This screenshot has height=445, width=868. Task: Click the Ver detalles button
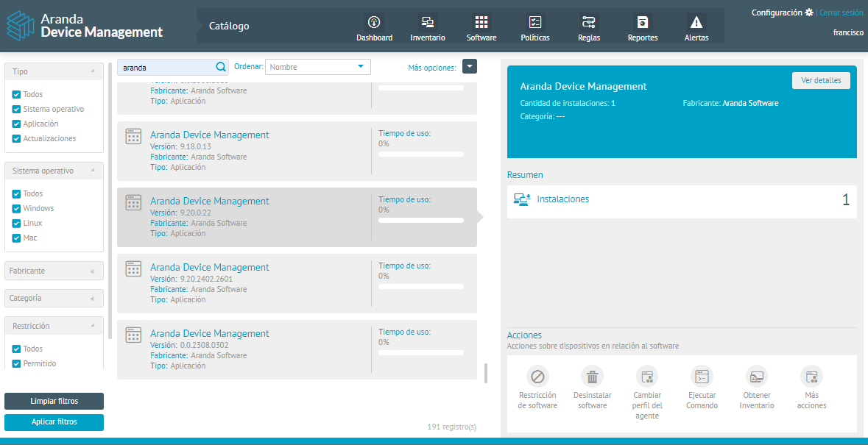pos(821,80)
